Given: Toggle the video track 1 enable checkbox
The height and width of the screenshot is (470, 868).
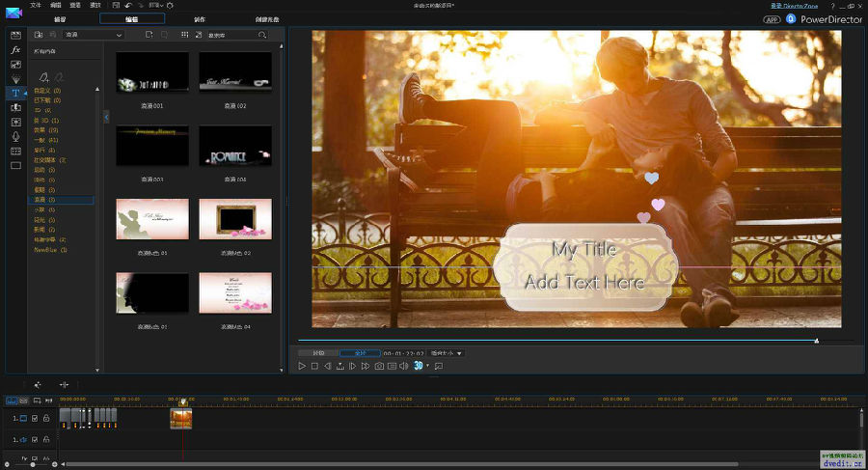Looking at the screenshot, I should [35, 418].
